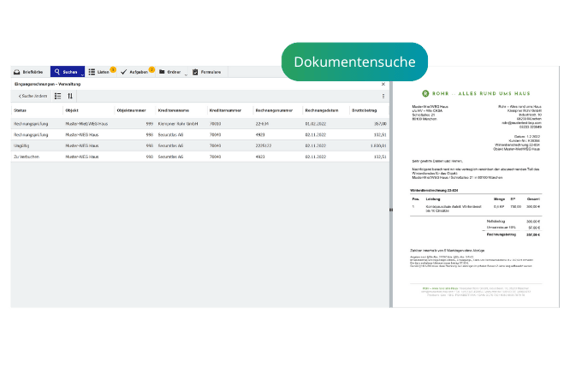The width and height of the screenshot is (570, 385).
Task: Click the sort arrows icon in results toolbar
Action: pyautogui.click(x=70, y=96)
